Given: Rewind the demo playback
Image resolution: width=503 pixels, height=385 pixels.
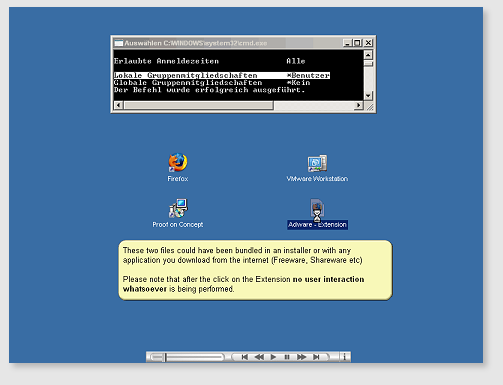Looking at the screenshot, I should [259, 357].
